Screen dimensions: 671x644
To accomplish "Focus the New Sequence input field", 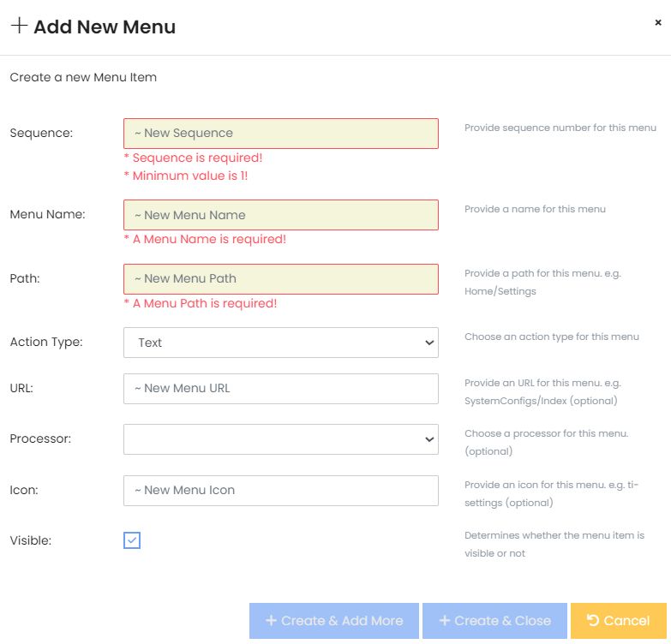I will 280,134.
